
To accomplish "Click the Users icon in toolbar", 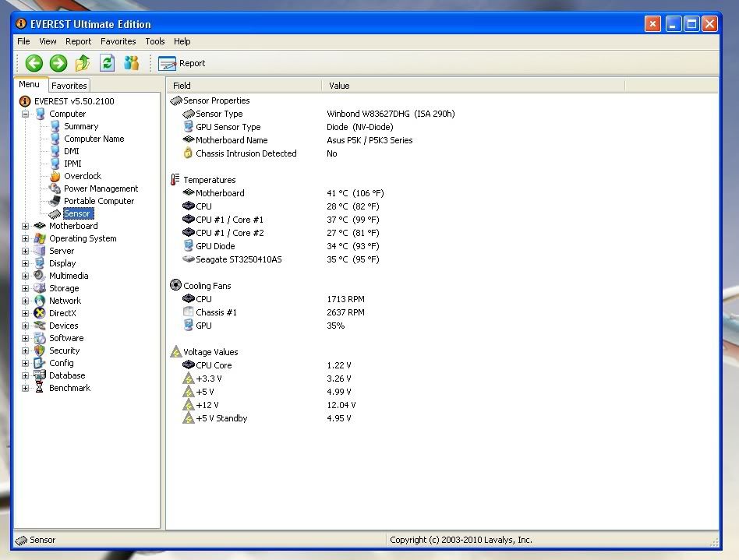I will click(x=131, y=63).
